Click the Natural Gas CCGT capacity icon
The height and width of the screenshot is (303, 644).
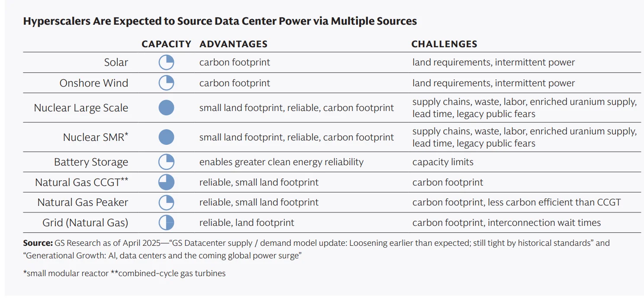(166, 182)
